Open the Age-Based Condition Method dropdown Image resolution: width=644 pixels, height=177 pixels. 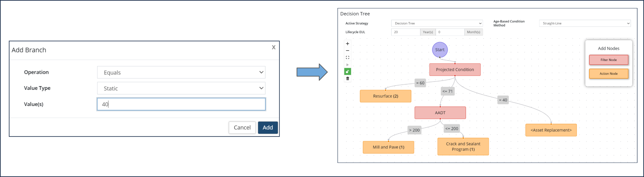(585, 23)
